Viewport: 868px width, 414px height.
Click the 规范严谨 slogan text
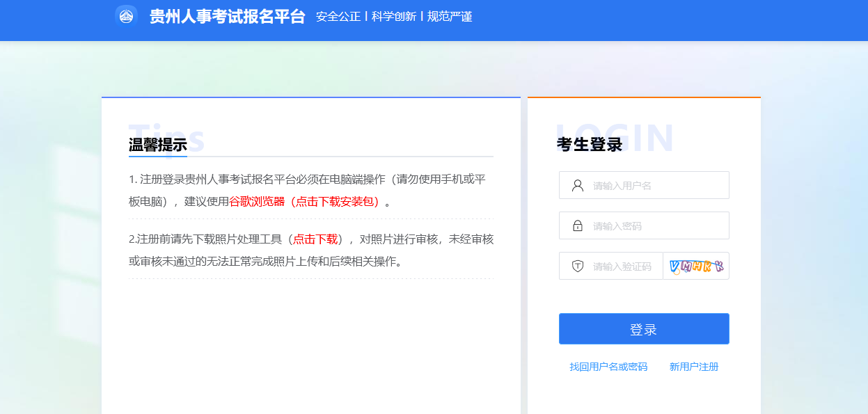coord(450,17)
